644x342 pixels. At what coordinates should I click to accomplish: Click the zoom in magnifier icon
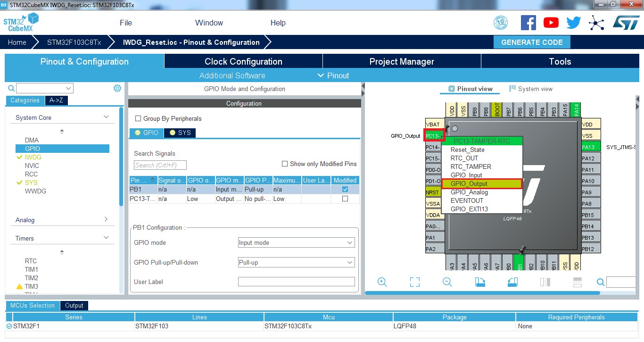[x=382, y=282]
